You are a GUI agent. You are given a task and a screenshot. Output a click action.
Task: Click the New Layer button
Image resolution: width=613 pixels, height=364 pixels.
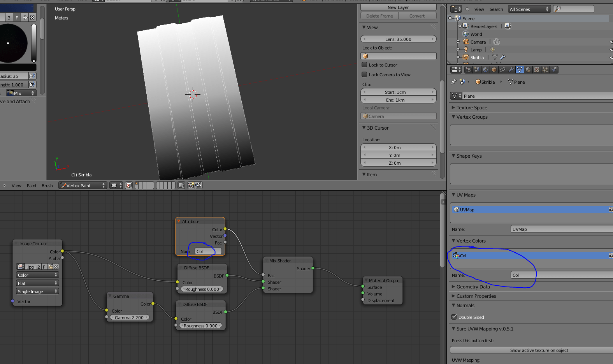click(398, 7)
